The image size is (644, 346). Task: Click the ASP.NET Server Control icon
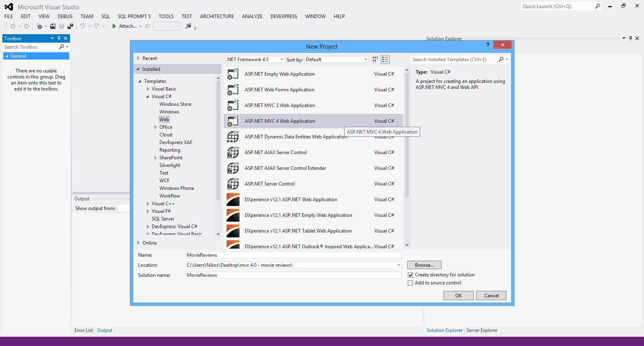[x=233, y=184]
